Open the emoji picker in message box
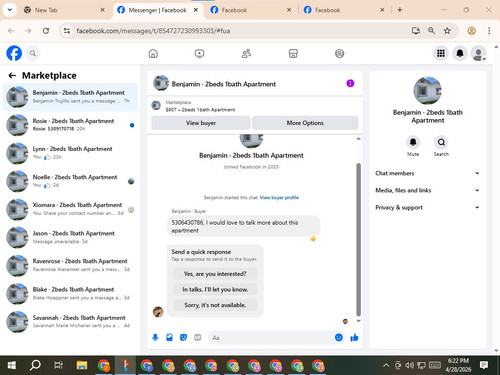This screenshot has width=500, height=375. coord(339,337)
